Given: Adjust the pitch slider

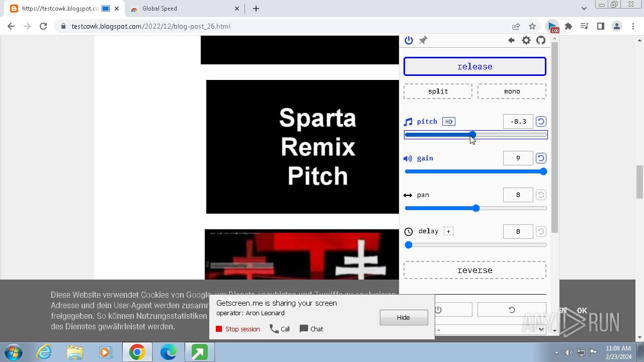Looking at the screenshot, I should [475, 135].
